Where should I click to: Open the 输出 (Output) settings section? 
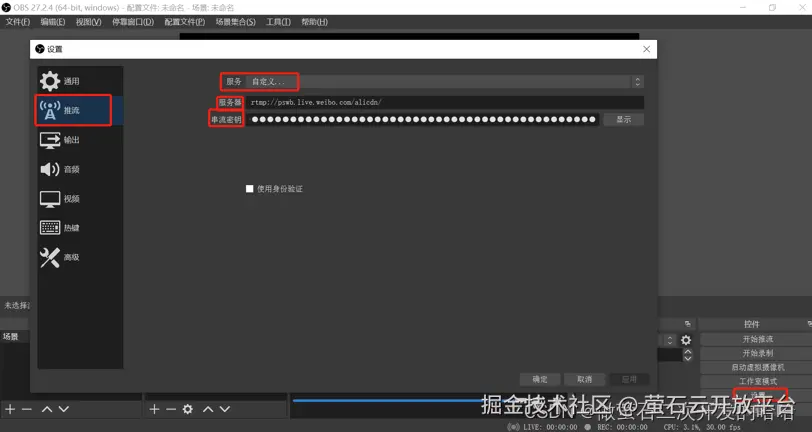[80, 140]
